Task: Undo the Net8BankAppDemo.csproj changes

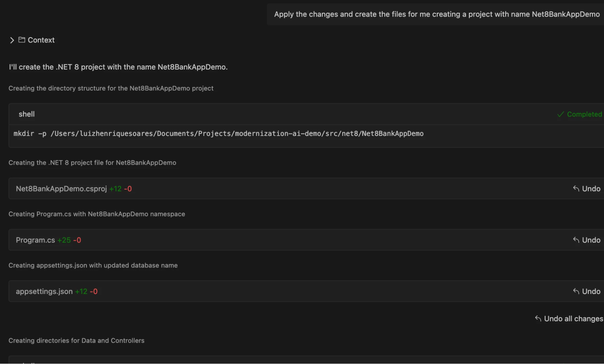Action: [x=591, y=189]
